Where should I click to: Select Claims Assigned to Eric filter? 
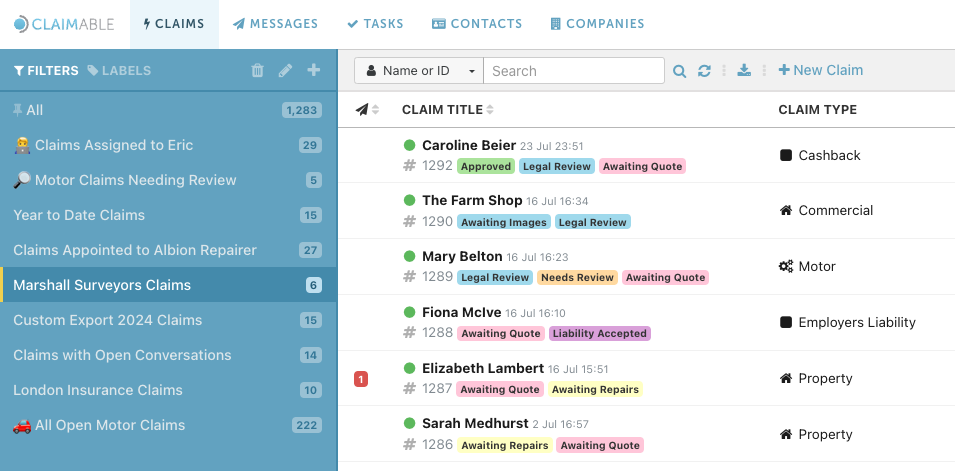[x=169, y=145]
